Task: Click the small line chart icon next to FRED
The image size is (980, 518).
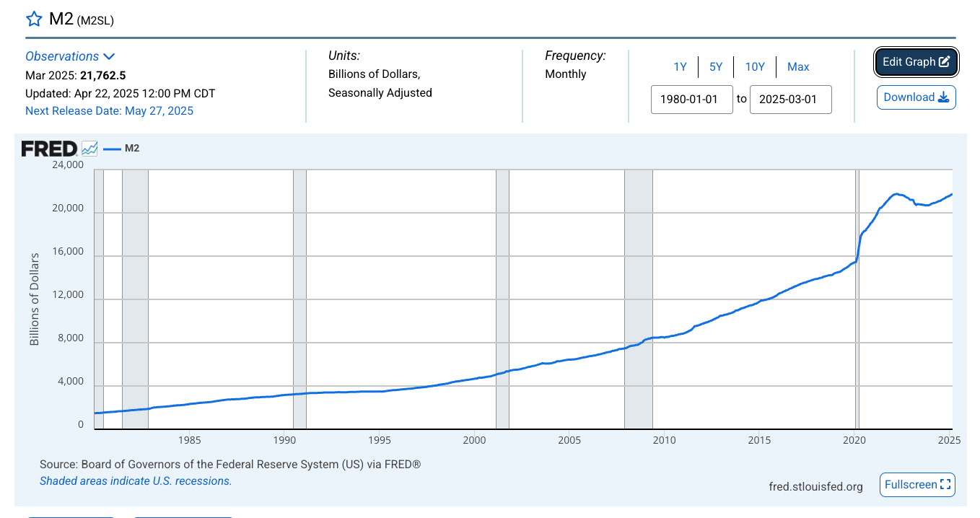Action: pyautogui.click(x=89, y=149)
